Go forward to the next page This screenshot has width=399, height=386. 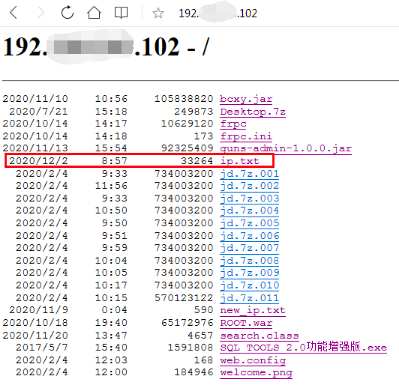(41, 13)
